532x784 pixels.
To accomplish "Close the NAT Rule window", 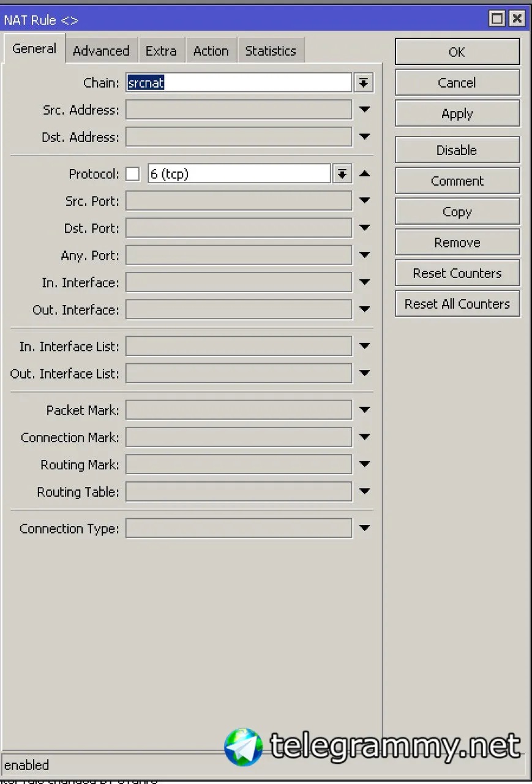I will [517, 19].
